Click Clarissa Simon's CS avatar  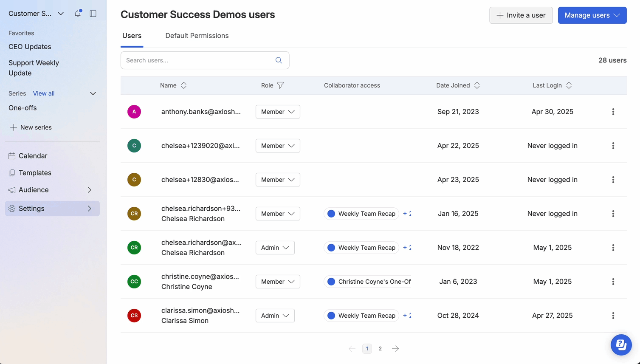[134, 316]
